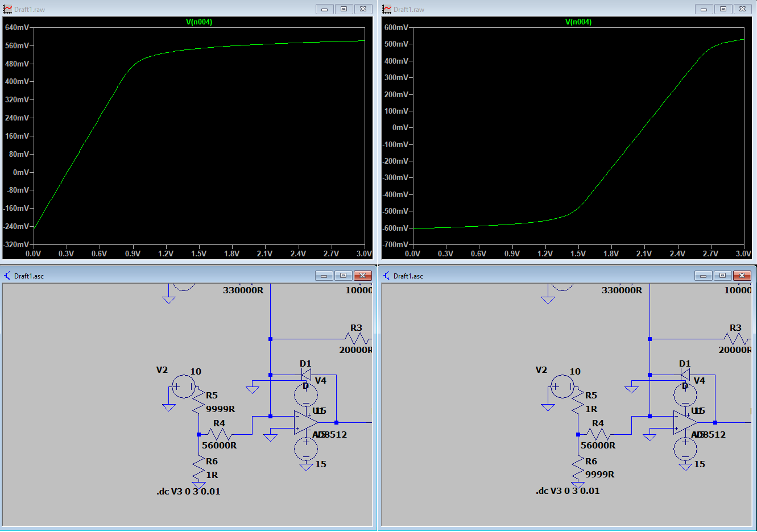Select V4 supply source in right schematic
Viewport: 757px width, 532px height.
685,394
